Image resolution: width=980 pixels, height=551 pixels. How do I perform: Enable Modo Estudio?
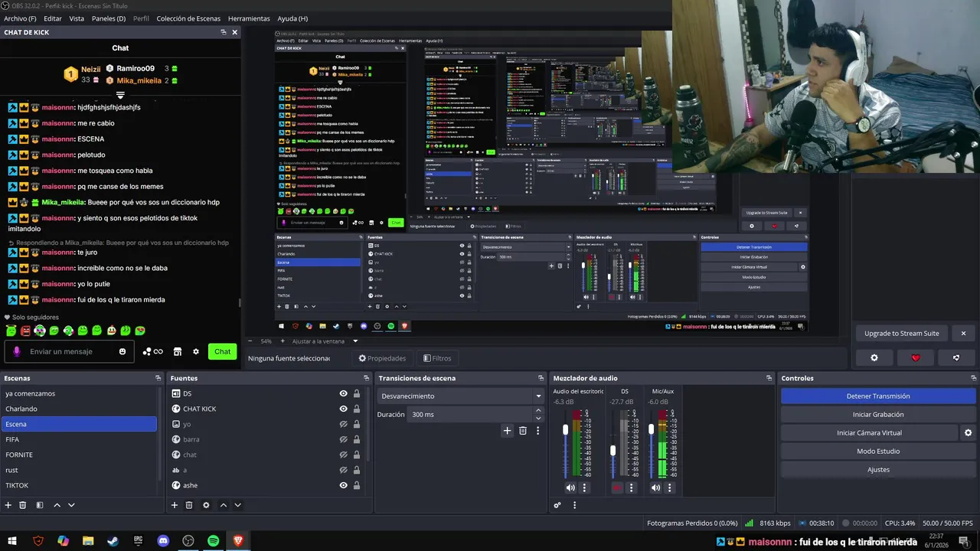point(878,452)
